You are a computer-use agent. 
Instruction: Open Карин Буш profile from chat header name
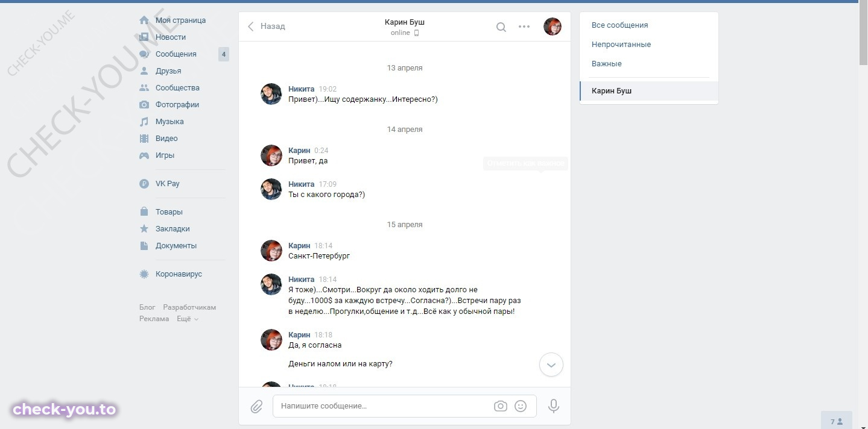pyautogui.click(x=405, y=22)
